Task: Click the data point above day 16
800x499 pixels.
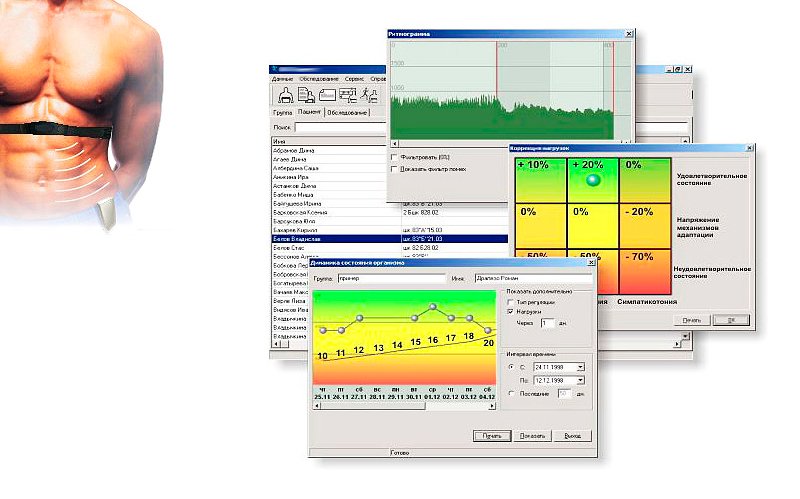Action: [x=433, y=307]
